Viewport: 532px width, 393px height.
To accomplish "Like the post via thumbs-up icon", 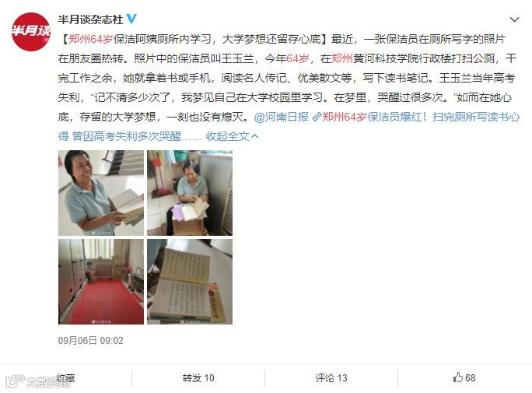I will tap(458, 377).
